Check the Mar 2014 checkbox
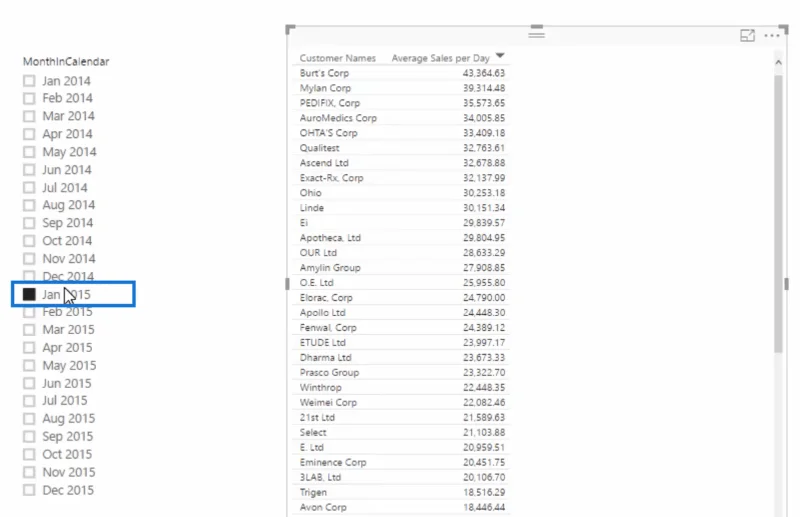 click(x=29, y=116)
